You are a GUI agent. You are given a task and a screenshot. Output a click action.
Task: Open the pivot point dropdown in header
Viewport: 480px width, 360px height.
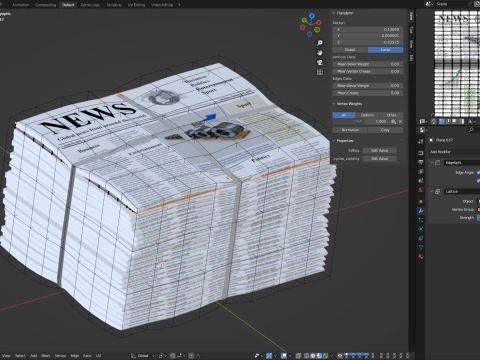pos(162,356)
